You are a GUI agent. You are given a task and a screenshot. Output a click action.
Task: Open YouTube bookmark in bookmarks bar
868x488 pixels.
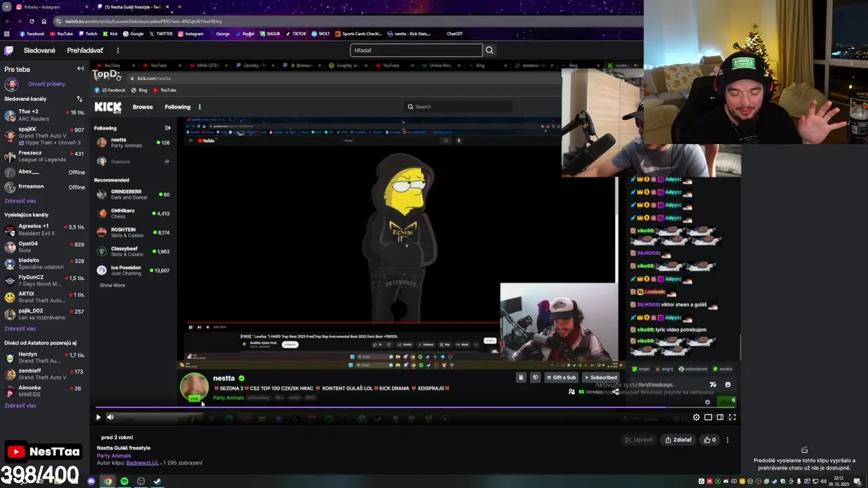coord(61,34)
